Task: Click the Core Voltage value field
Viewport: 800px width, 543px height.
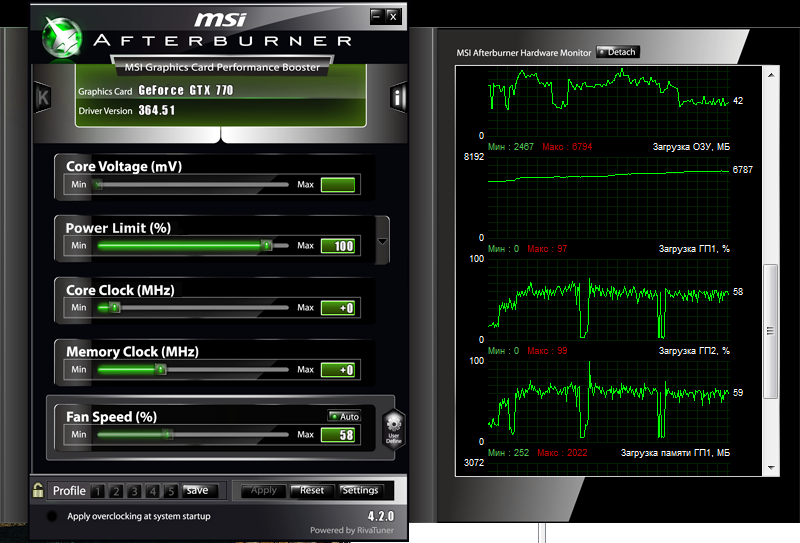Action: (x=338, y=185)
